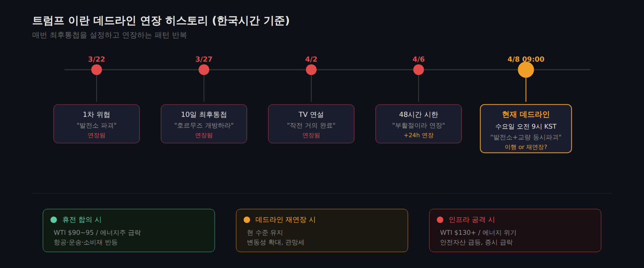Click the red dot beside 인프라 공격 시

440,220
